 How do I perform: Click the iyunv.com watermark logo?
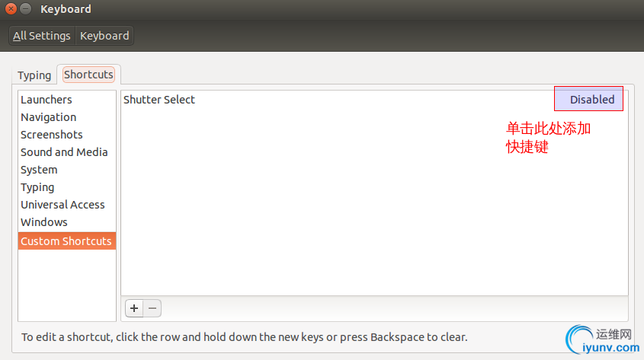(602, 340)
